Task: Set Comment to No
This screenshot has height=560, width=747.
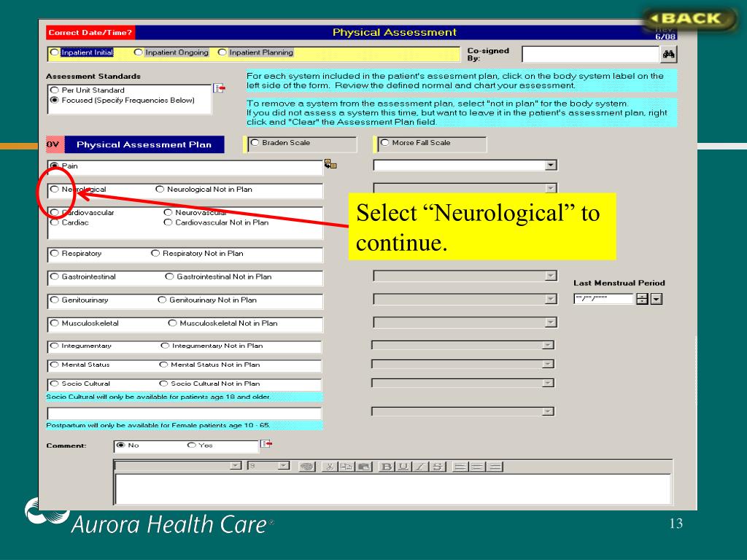Action: pos(121,446)
